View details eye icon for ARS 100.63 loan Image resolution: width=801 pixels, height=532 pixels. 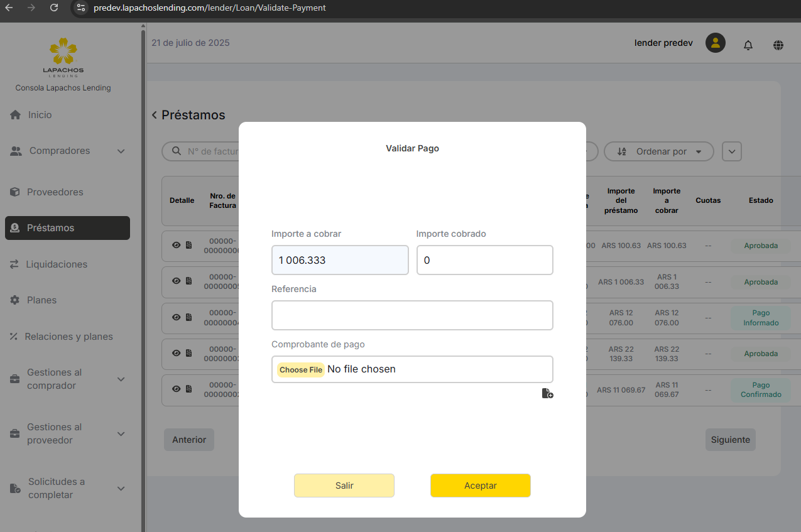[x=177, y=246]
